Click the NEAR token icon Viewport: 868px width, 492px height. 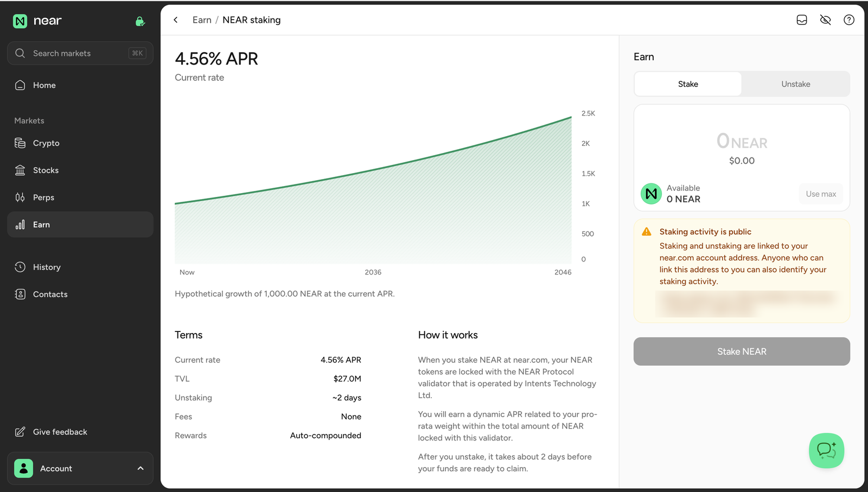pyautogui.click(x=651, y=194)
